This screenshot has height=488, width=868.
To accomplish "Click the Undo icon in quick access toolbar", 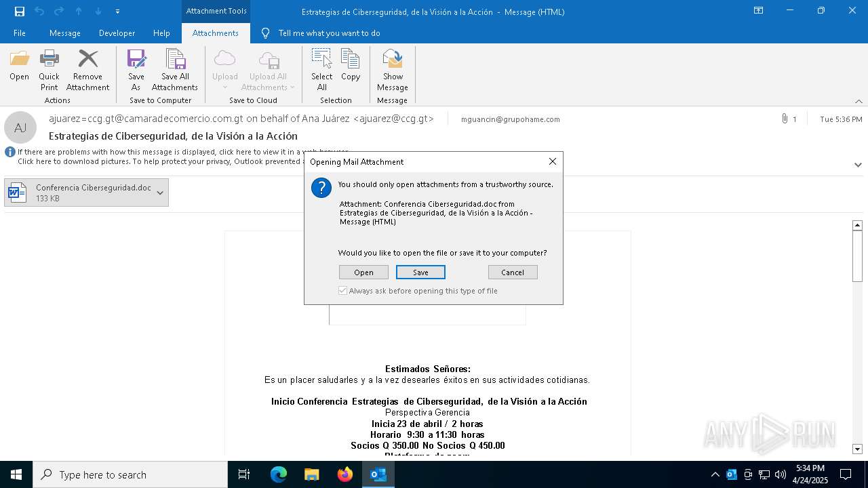I will 39,12.
